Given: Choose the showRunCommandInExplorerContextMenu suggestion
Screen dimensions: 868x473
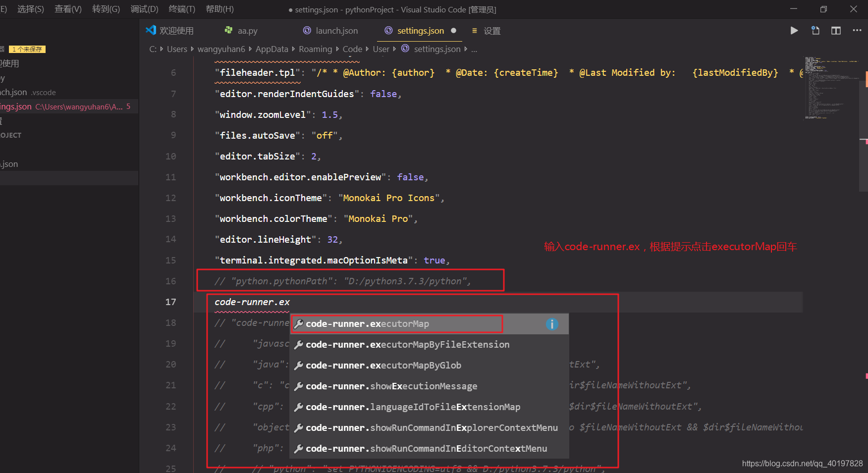Looking at the screenshot, I should point(429,428).
